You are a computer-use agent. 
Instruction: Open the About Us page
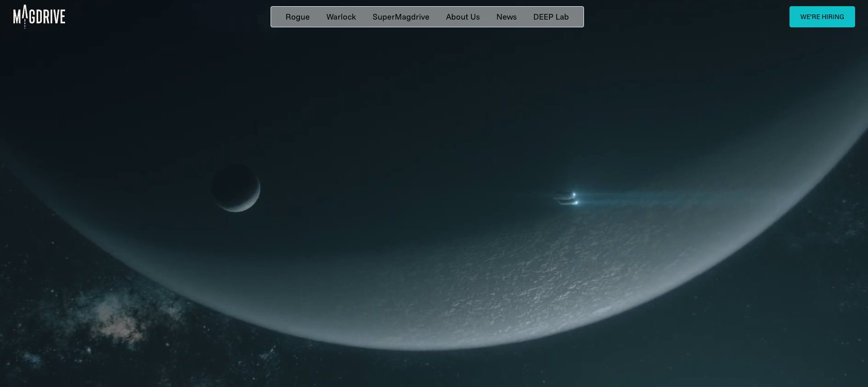click(463, 17)
